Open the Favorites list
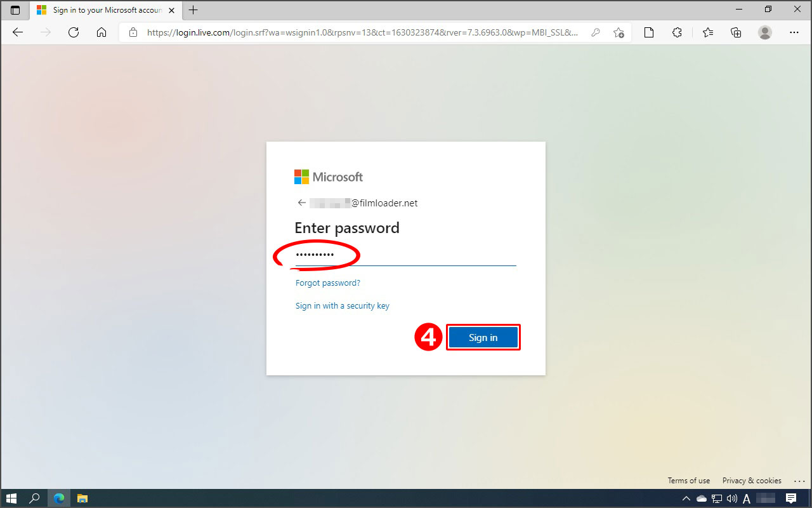Image resolution: width=812 pixels, height=508 pixels. [x=708, y=32]
